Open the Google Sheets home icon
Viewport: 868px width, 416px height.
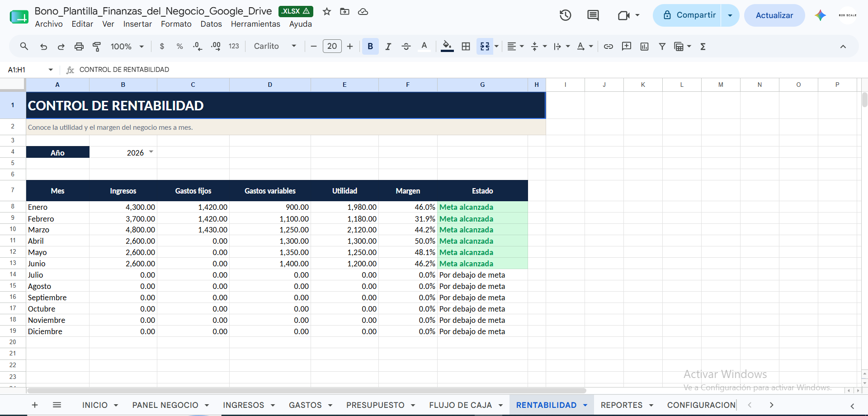point(19,17)
